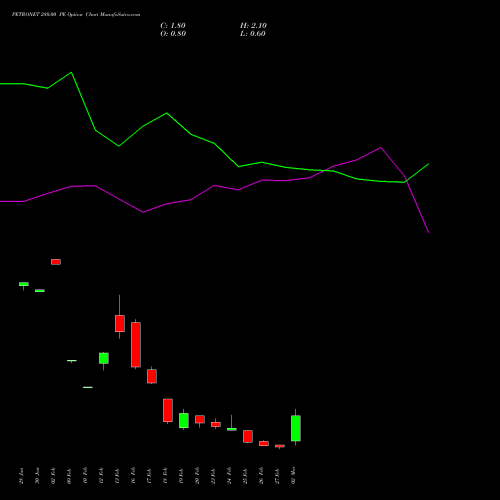Click the green candle above 19 Feb
This screenshot has height=500, width=500.
(x=184, y=421)
